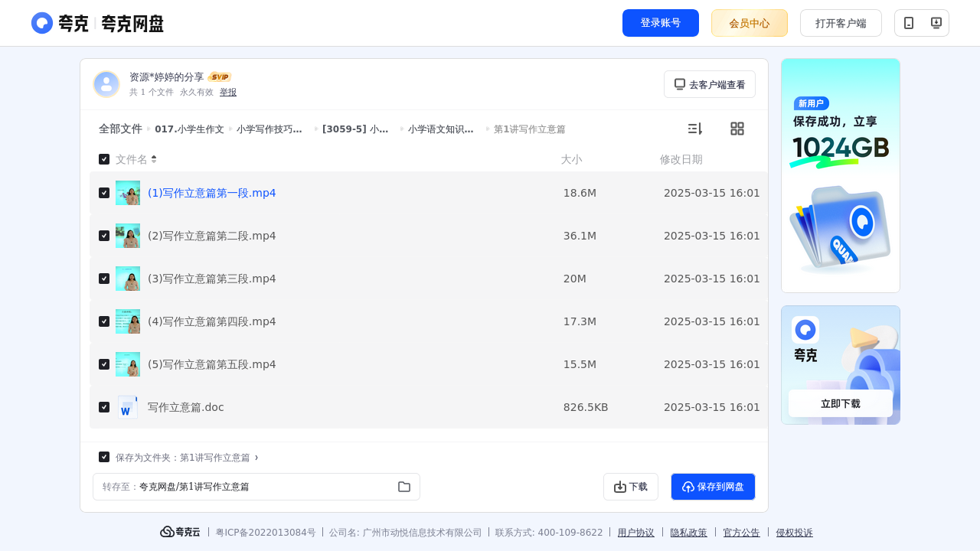980x551 pixels.
Task: Click the Quark app icon in download ad
Action: pyautogui.click(x=805, y=330)
